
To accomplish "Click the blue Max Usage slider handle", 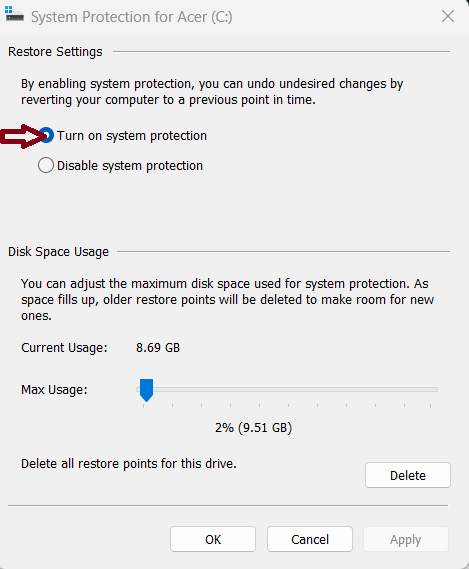I will (x=146, y=390).
